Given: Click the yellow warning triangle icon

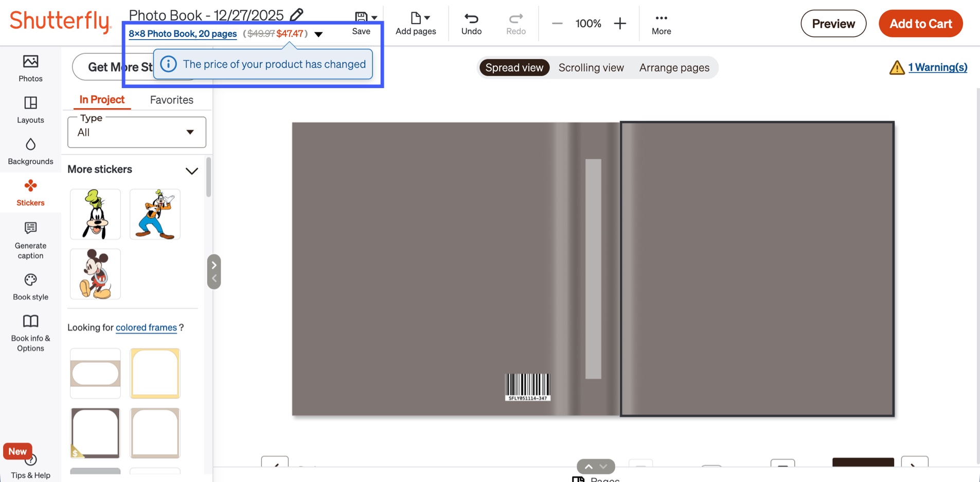Looking at the screenshot, I should pyautogui.click(x=897, y=67).
